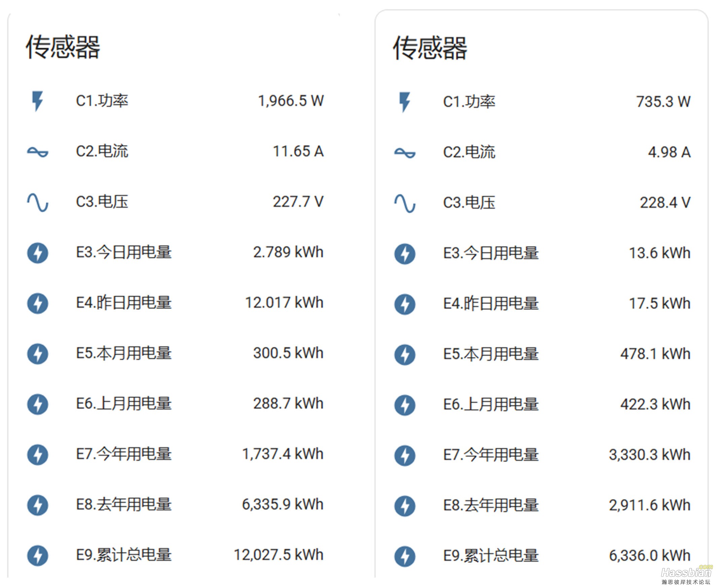The width and height of the screenshot is (720, 588).
Task: Click the C2.电流 current icon in right card
Action: click(x=405, y=153)
